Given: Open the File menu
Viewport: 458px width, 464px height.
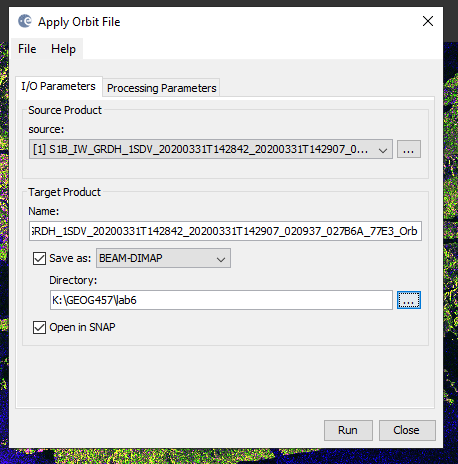Looking at the screenshot, I should coord(27,49).
